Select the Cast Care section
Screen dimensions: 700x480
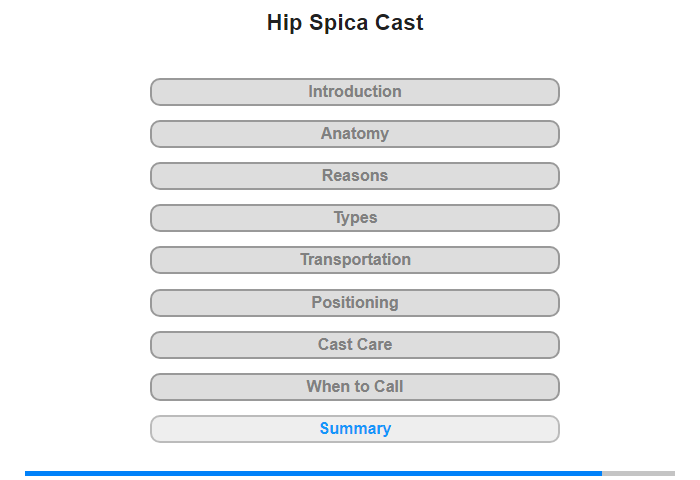354,345
